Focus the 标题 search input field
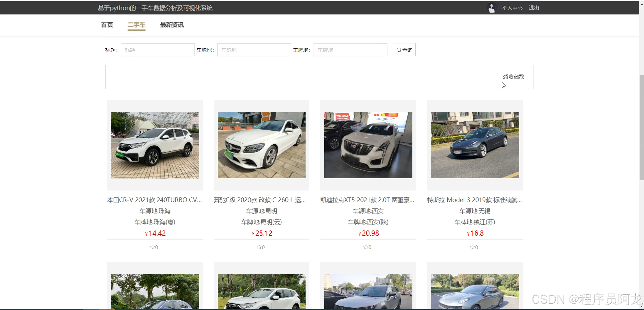644x310 pixels. 158,50
